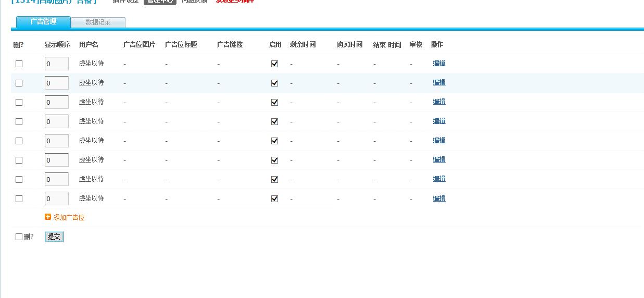644x298 pixels.
Task: Click the 显示顺序 field in the fourth row
Action: [56, 121]
